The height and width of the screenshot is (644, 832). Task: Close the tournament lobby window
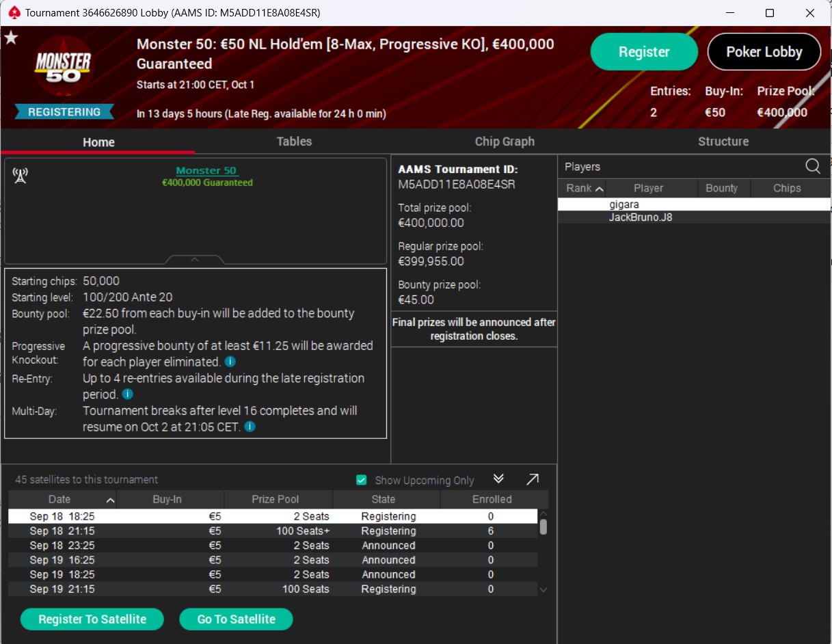(809, 13)
